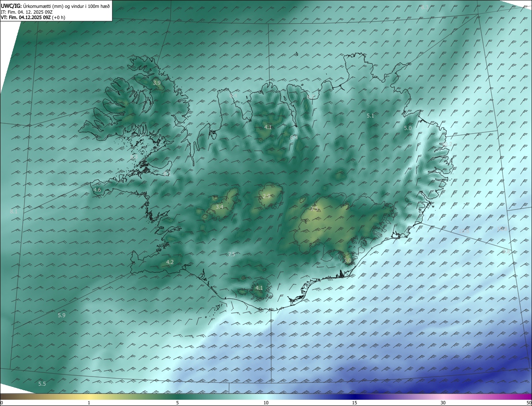Click the 2.9 value label on the glacier
532x406 pixels.
[266, 196]
